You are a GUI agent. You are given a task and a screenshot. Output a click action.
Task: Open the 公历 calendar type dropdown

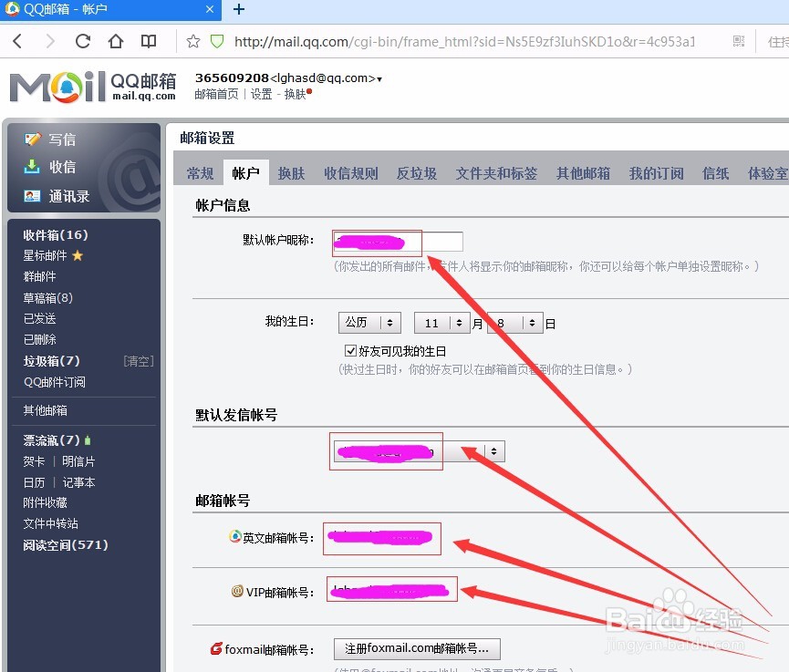[x=369, y=322]
